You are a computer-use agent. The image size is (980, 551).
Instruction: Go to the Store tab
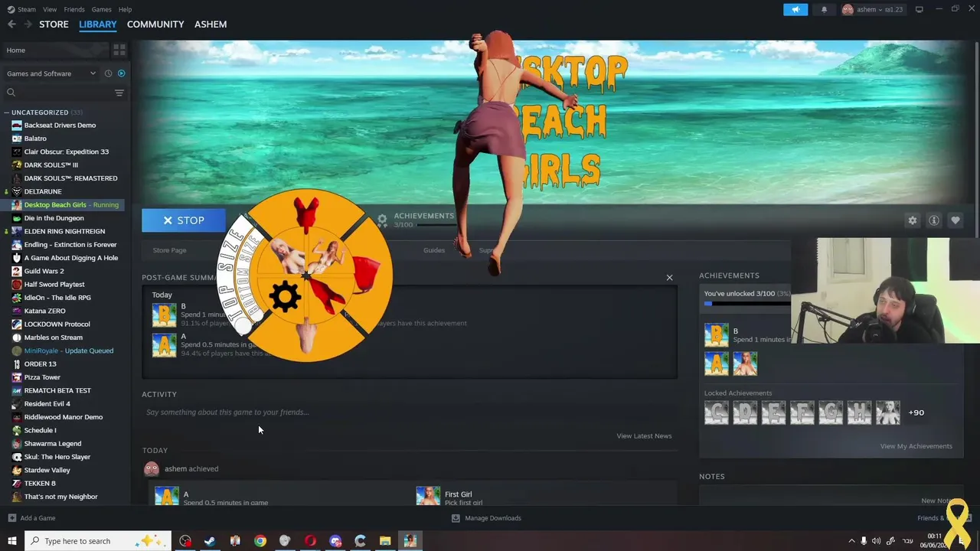pyautogui.click(x=54, y=24)
